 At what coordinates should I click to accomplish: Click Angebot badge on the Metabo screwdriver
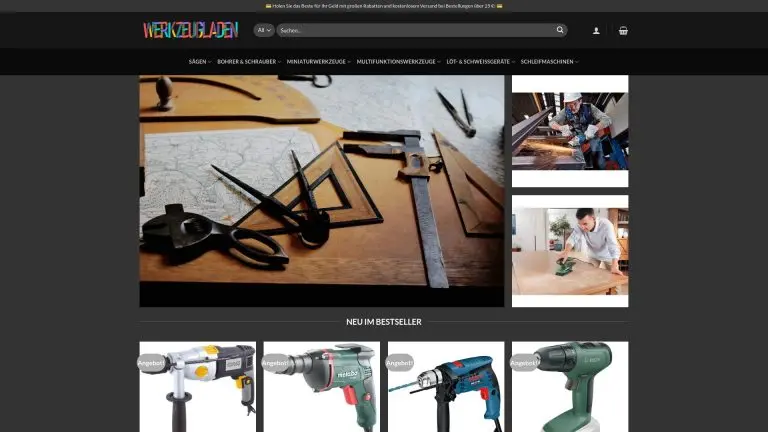[x=274, y=362]
